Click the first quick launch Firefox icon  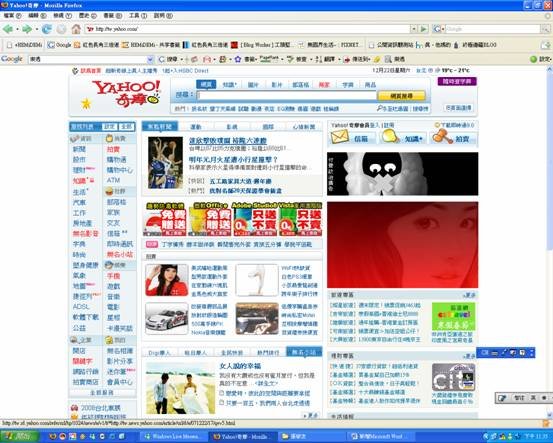tap(53, 437)
